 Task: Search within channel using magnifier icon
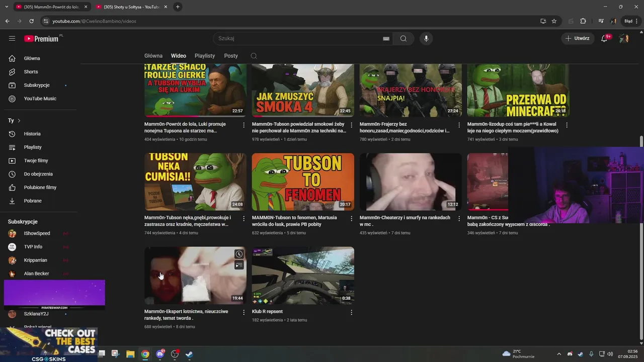tap(254, 56)
